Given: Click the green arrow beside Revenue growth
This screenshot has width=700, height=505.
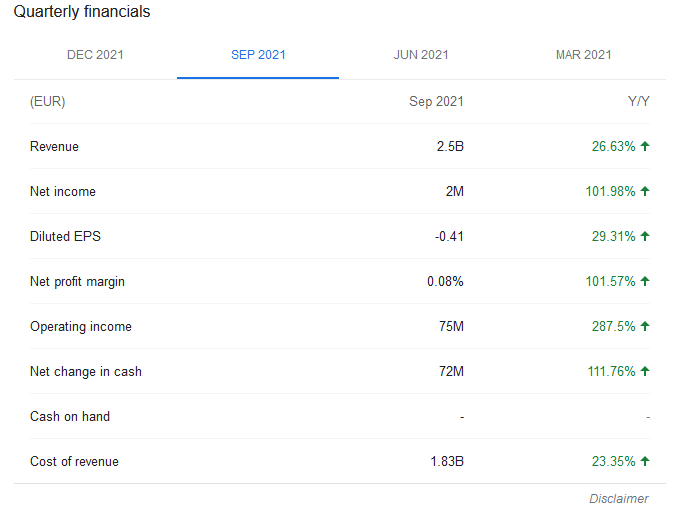Looking at the screenshot, I should click(x=645, y=146).
